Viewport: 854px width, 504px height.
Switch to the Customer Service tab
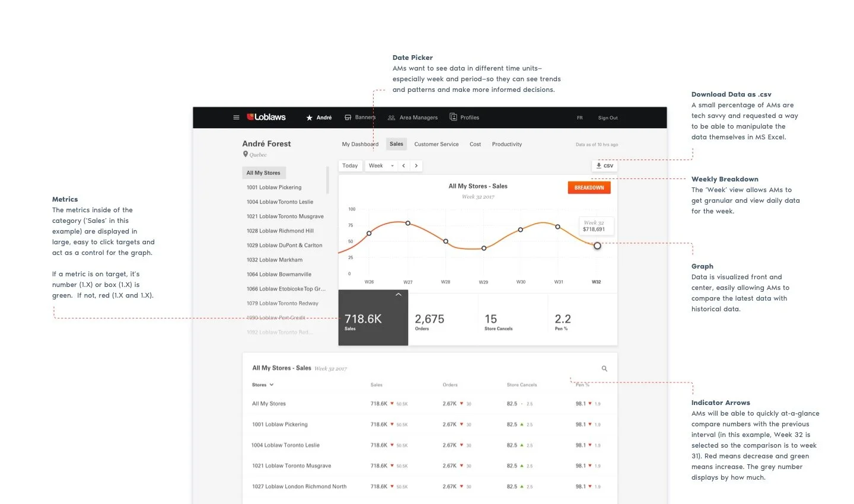(436, 144)
